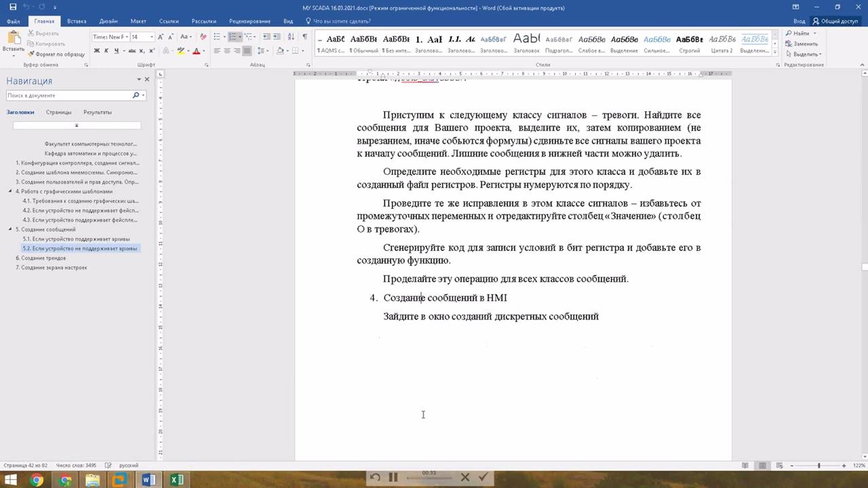
Task: Click the Cut (Вырезать) command
Action: [43, 33]
